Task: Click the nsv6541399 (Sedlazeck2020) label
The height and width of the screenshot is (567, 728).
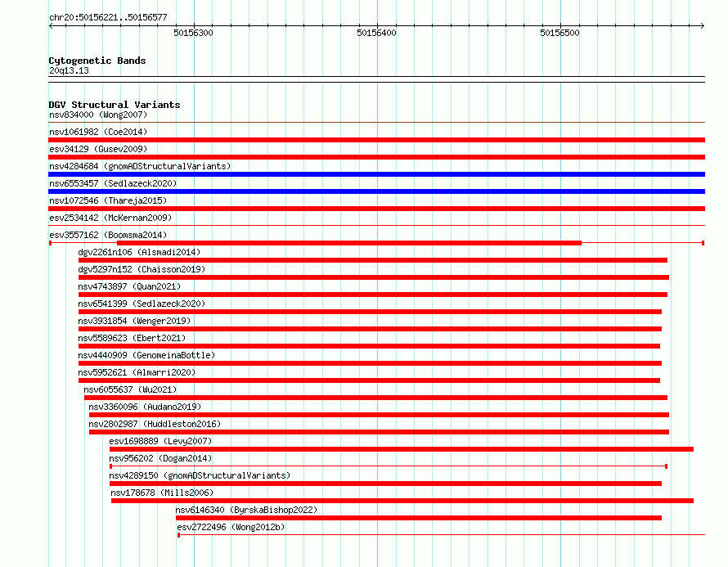Action: click(x=142, y=304)
